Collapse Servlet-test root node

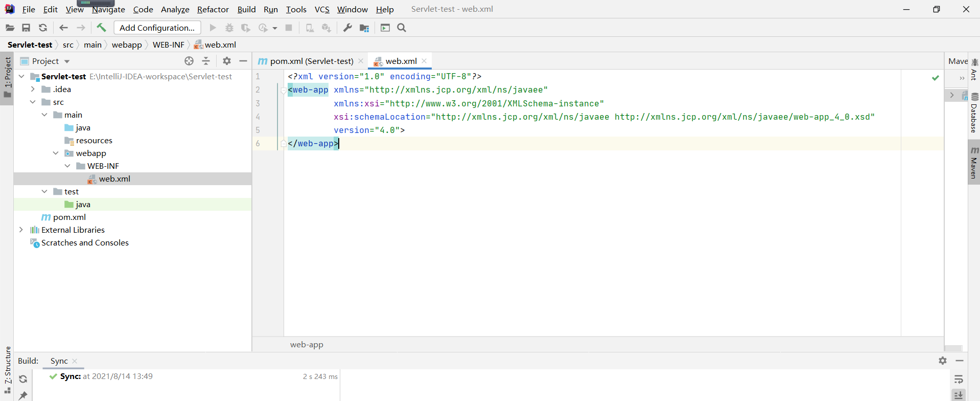[x=21, y=76]
